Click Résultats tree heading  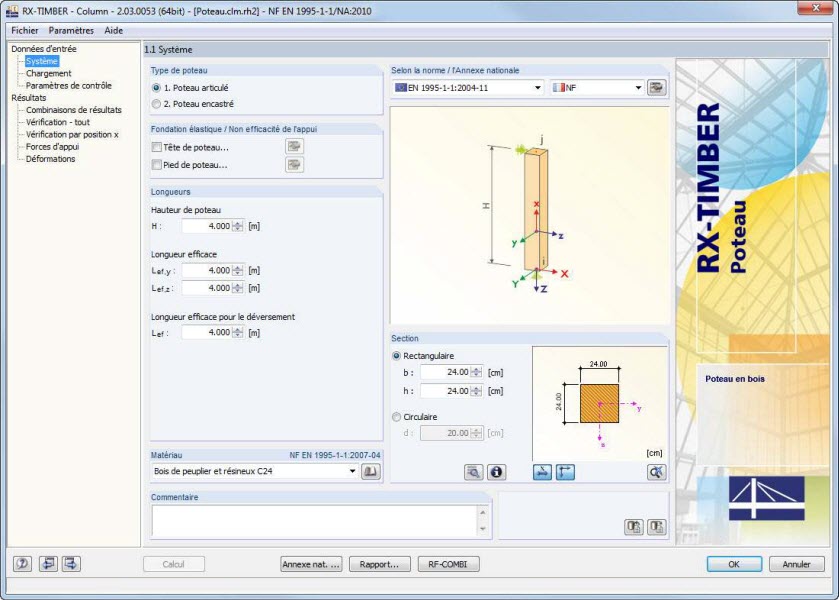click(29, 98)
